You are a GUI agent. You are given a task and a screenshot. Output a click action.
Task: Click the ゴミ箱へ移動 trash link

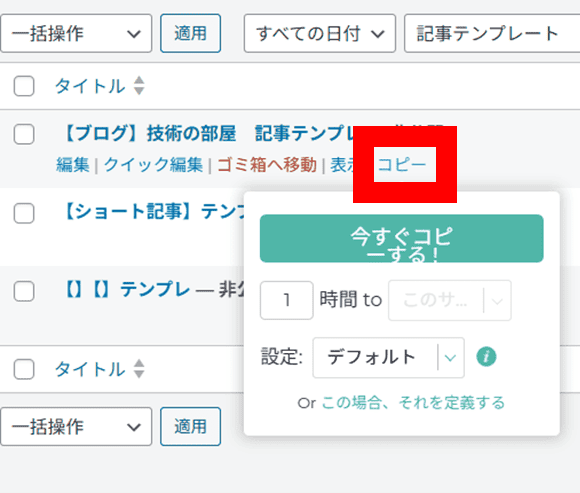[267, 165]
